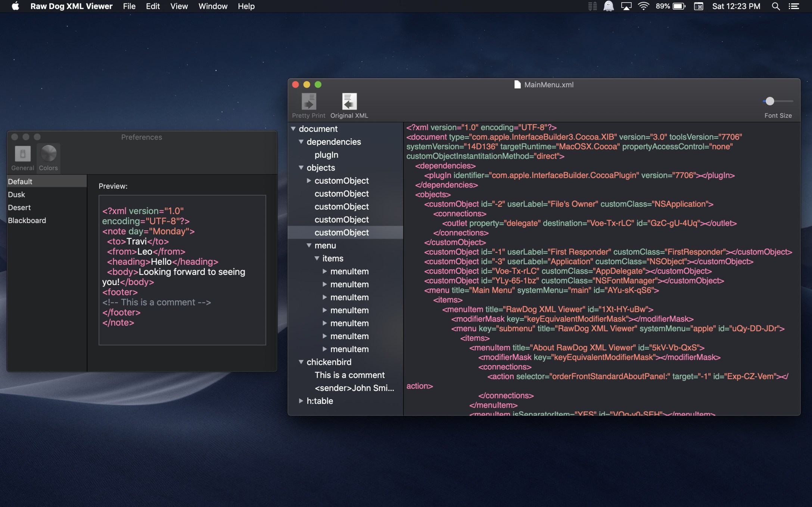Click the customObject highlighted item

341,232
